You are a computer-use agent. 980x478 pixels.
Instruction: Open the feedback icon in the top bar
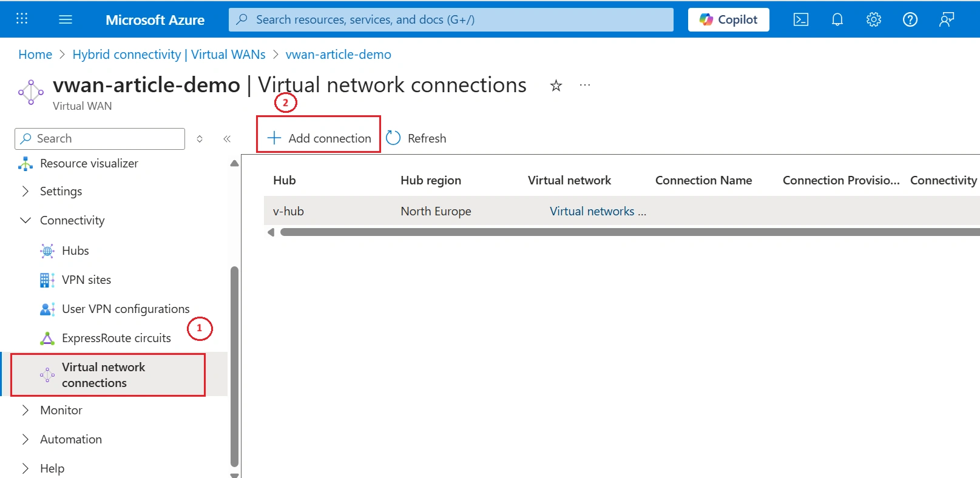947,19
